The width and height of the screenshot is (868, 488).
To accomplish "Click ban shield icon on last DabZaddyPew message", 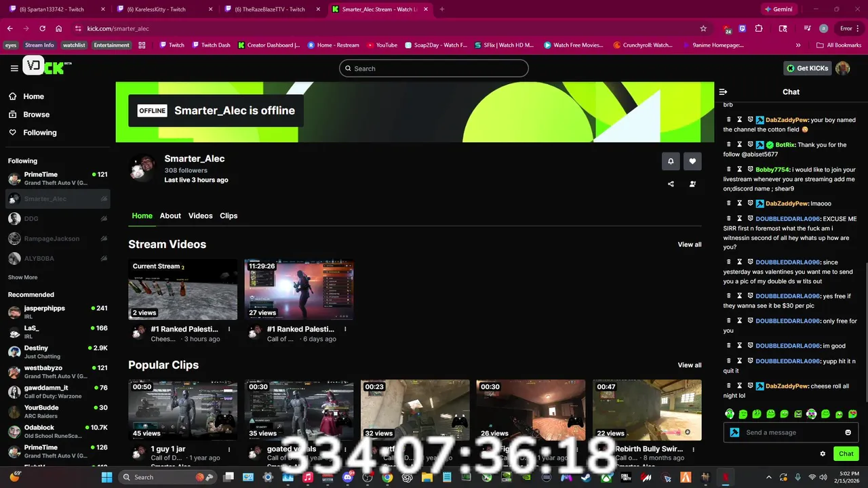I will (751, 386).
